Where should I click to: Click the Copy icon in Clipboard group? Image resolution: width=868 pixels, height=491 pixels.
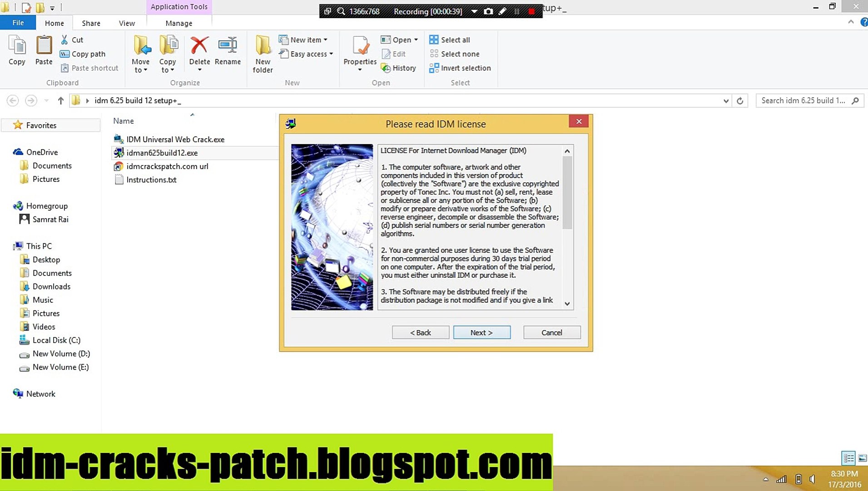pyautogui.click(x=17, y=50)
